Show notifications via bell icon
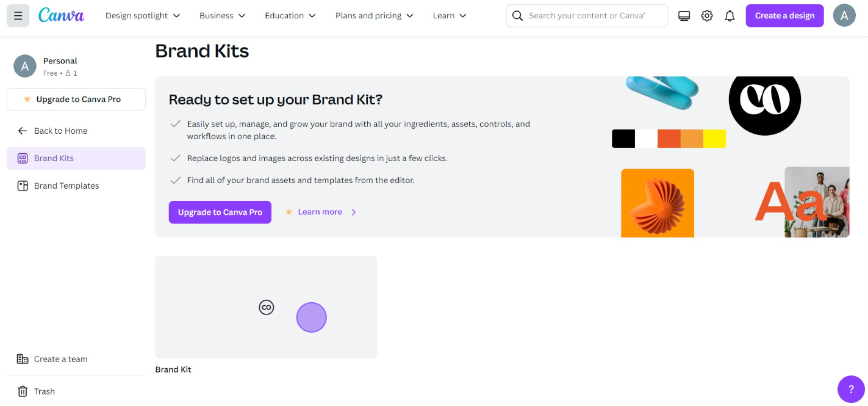This screenshot has height=406, width=868. (730, 16)
